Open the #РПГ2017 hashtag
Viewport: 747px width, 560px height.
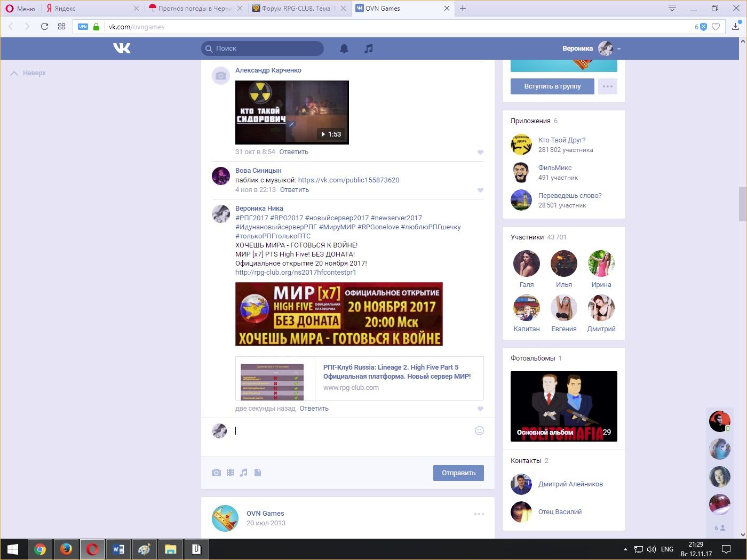coord(252,218)
